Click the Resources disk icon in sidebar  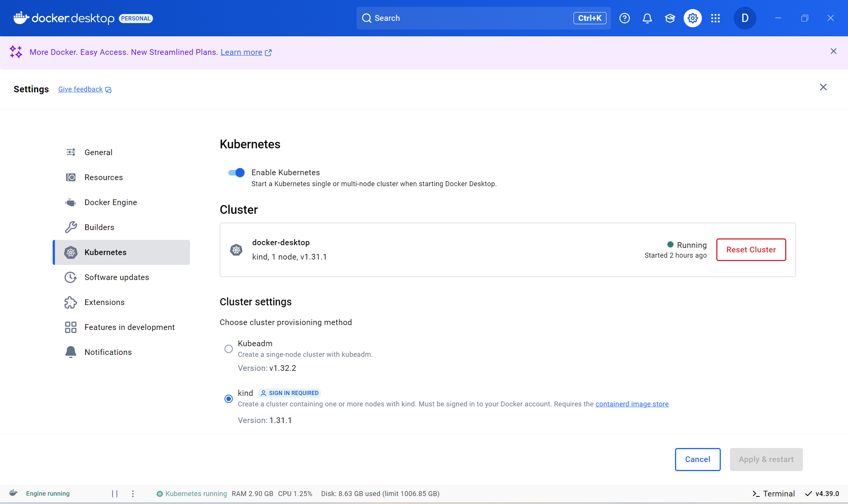click(71, 177)
